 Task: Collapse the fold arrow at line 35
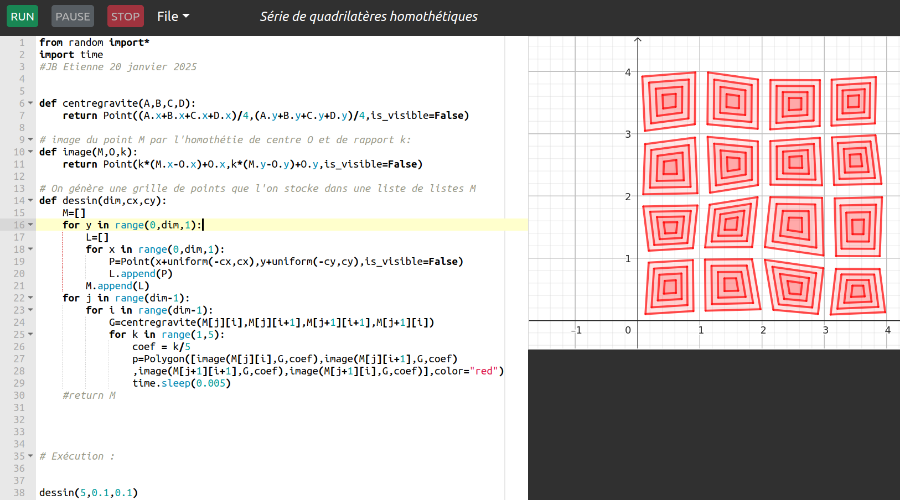tap(30, 456)
